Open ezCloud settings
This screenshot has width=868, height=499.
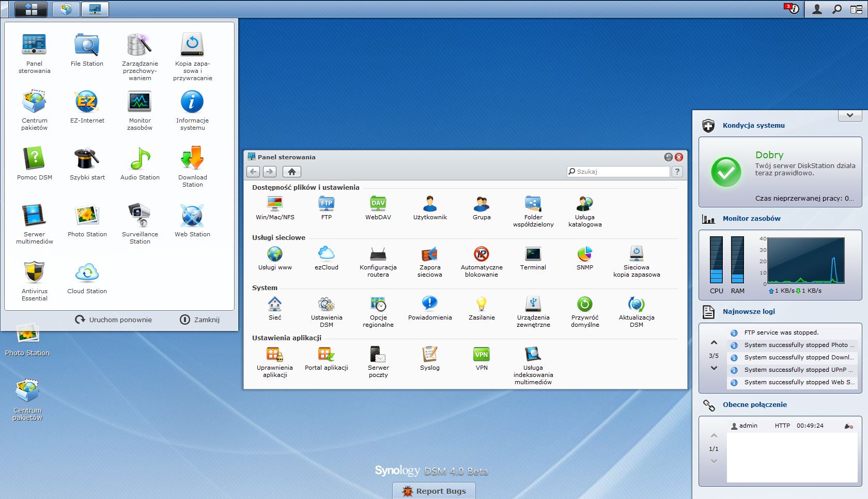(327, 258)
